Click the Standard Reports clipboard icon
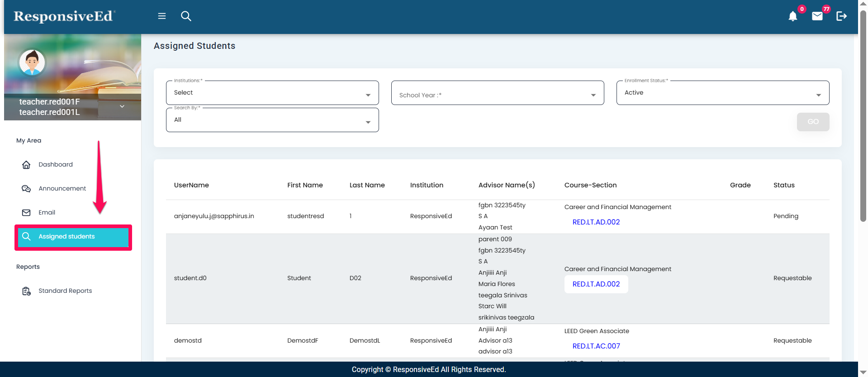This screenshot has width=868, height=377. [x=26, y=291]
